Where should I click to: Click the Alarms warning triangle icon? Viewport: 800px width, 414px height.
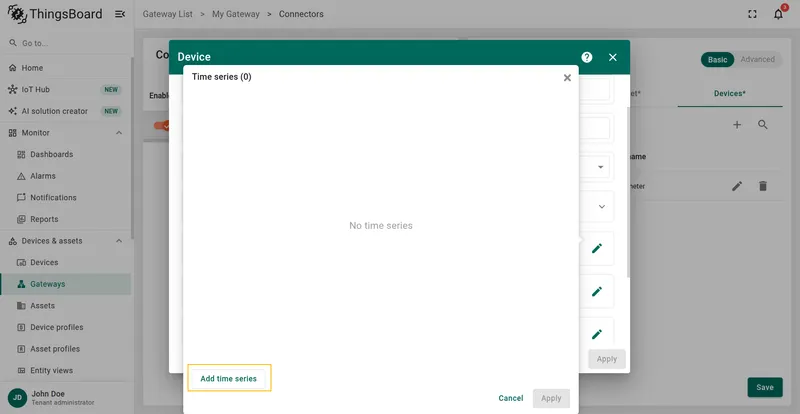21,176
